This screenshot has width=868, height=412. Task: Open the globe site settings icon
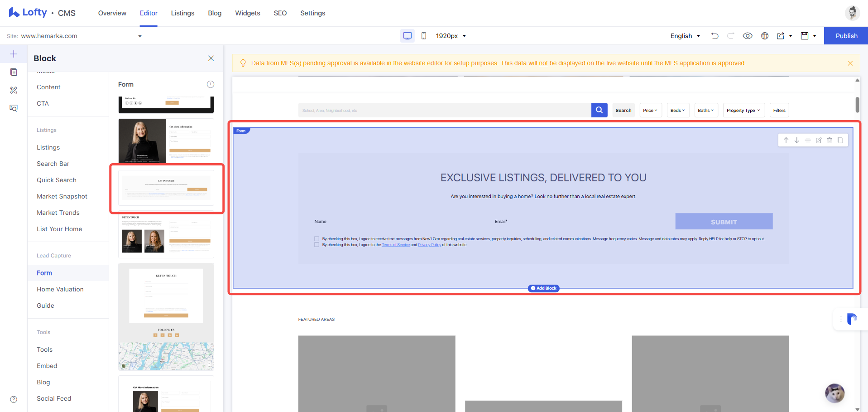tap(765, 36)
